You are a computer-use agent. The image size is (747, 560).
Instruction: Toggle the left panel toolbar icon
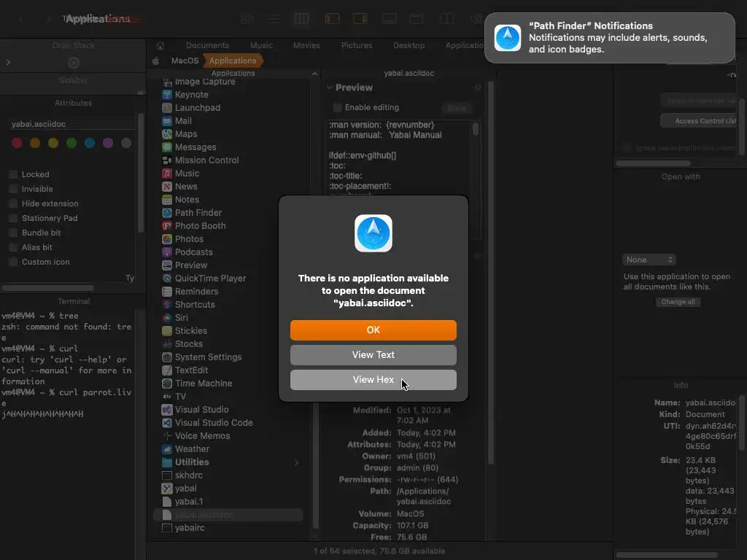tap(332, 19)
